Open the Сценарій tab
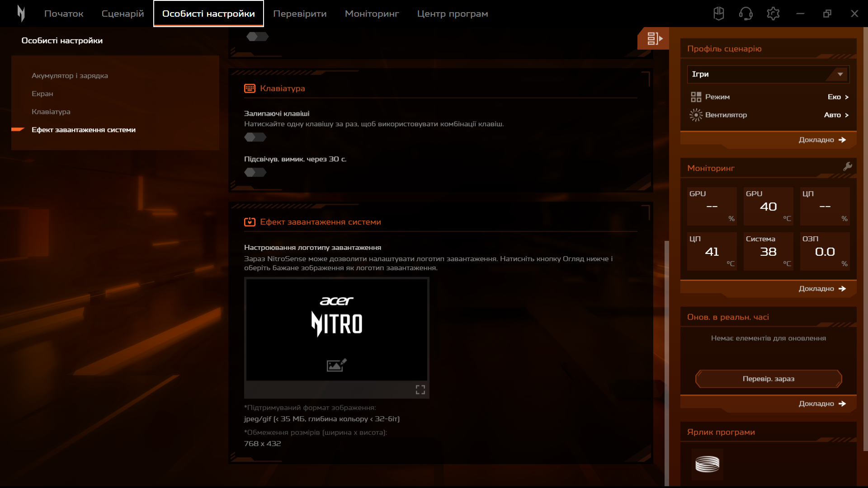 click(x=123, y=14)
